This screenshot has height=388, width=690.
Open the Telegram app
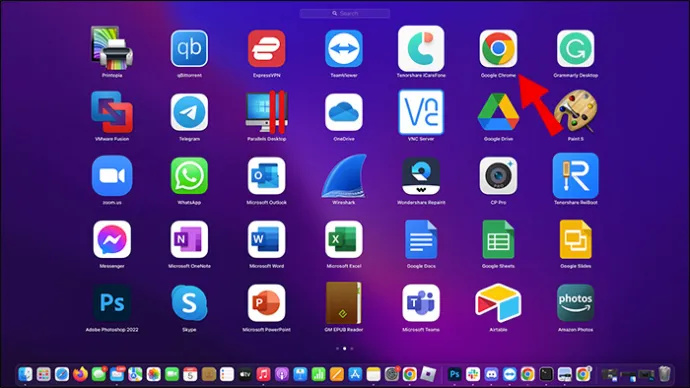click(x=189, y=112)
